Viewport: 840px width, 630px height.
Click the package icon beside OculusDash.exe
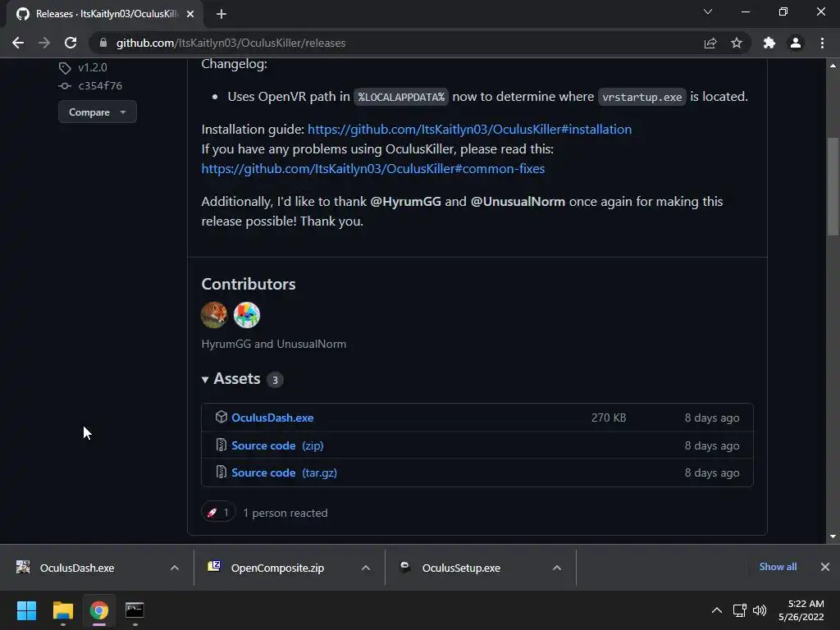coord(221,417)
